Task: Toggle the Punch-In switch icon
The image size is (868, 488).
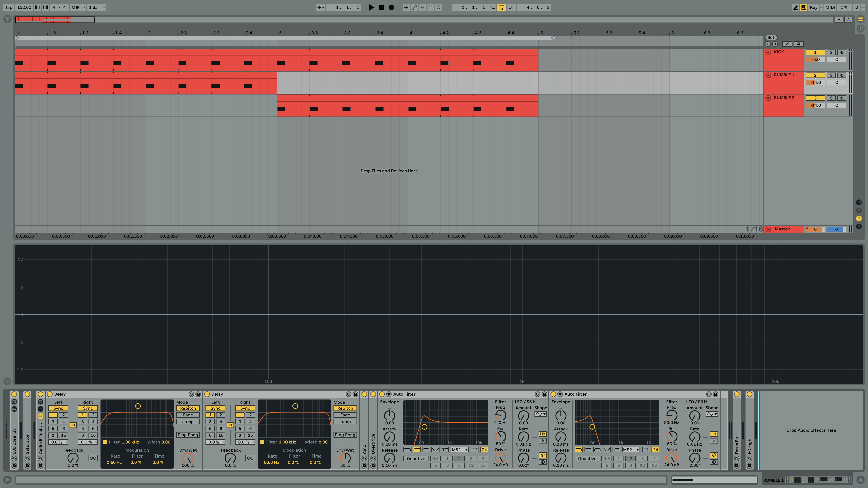Action: 492,7
